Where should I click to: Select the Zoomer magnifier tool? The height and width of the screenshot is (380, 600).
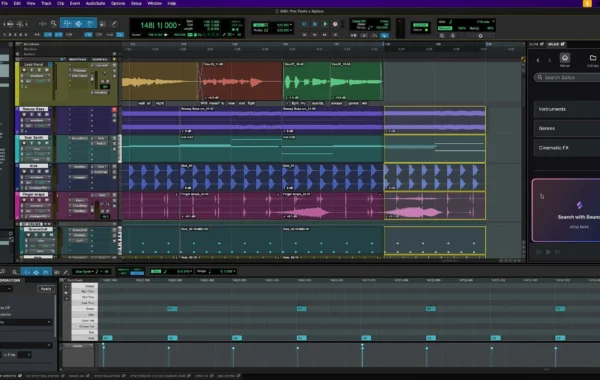[54, 24]
